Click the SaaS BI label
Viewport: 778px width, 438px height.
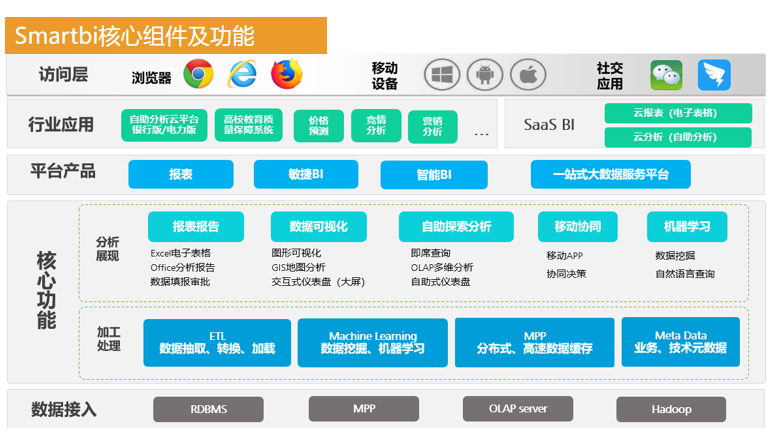(x=549, y=125)
